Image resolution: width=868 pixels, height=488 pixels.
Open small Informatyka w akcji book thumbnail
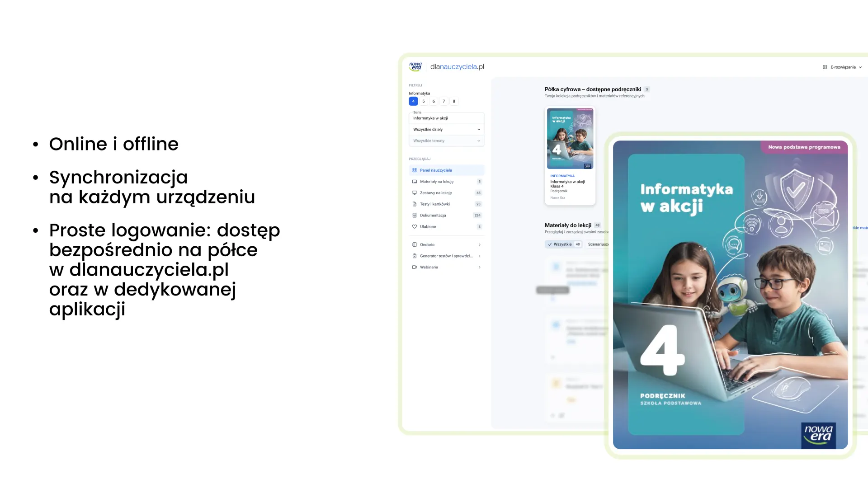click(x=570, y=139)
